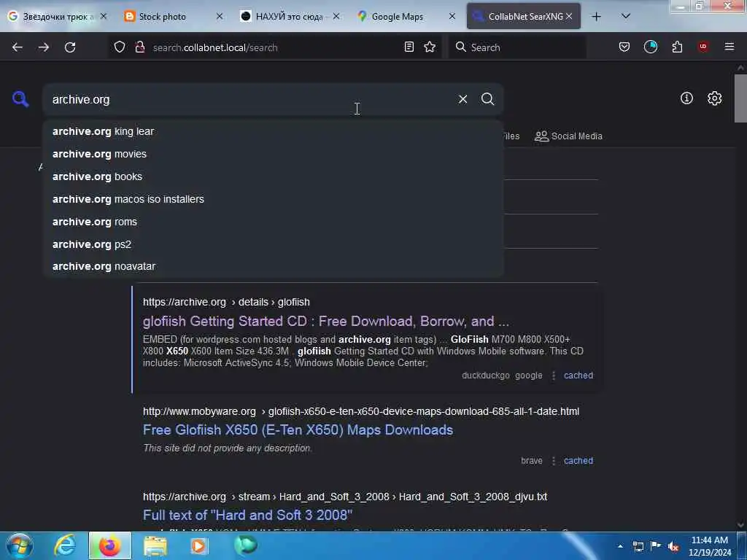Screen dimensions: 747x560
Task: Open the Pocket save icon
Action: coord(624,47)
